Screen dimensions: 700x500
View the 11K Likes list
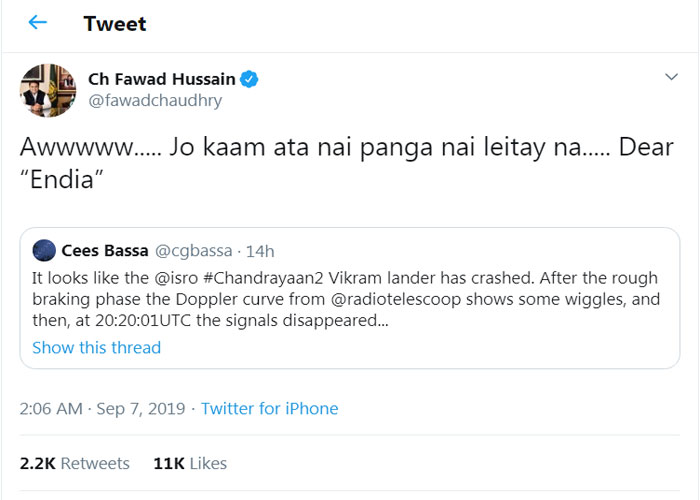pos(190,463)
